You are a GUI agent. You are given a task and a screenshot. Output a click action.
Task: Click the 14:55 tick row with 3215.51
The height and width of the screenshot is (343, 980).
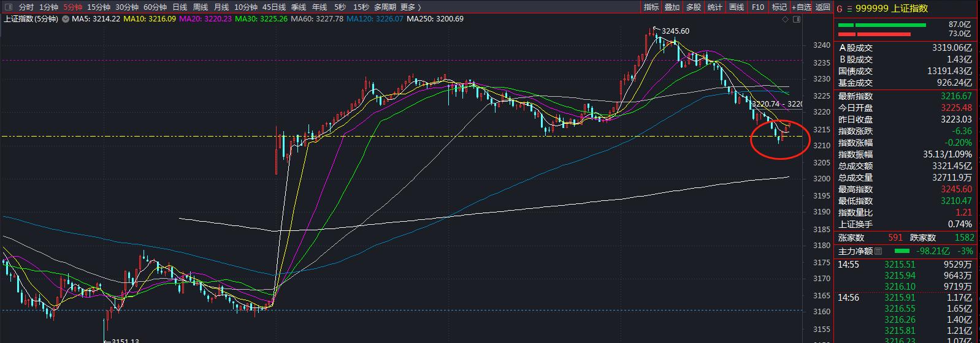905,265
